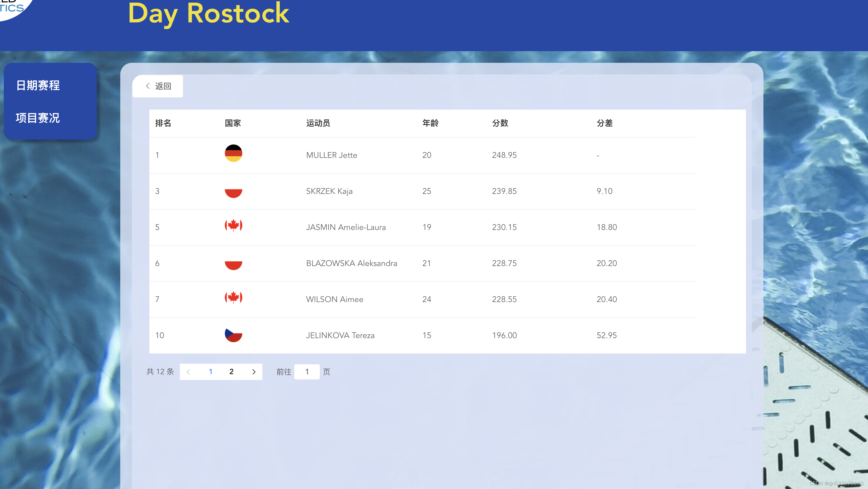Viewport: 868px width, 489px height.
Task: Select page 2 in pagination
Action: point(232,372)
